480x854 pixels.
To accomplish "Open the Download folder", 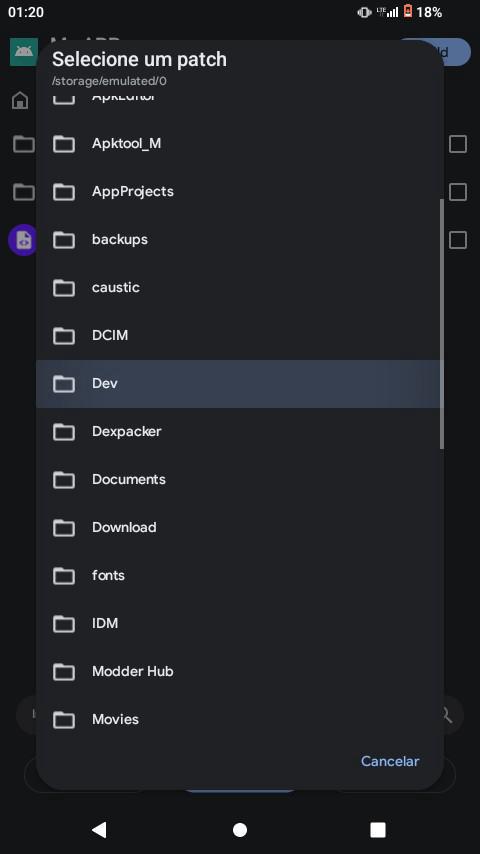I will pos(240,527).
